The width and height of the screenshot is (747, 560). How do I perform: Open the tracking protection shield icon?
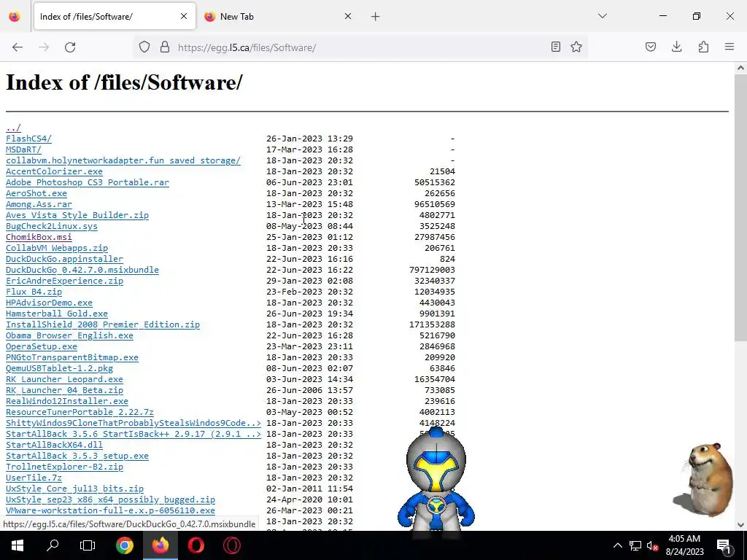pos(144,47)
